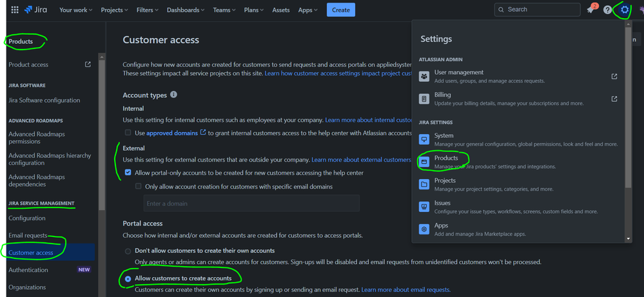Viewport: 644px width, 297px height.
Task: Click the settings gear icon
Action: [625, 10]
